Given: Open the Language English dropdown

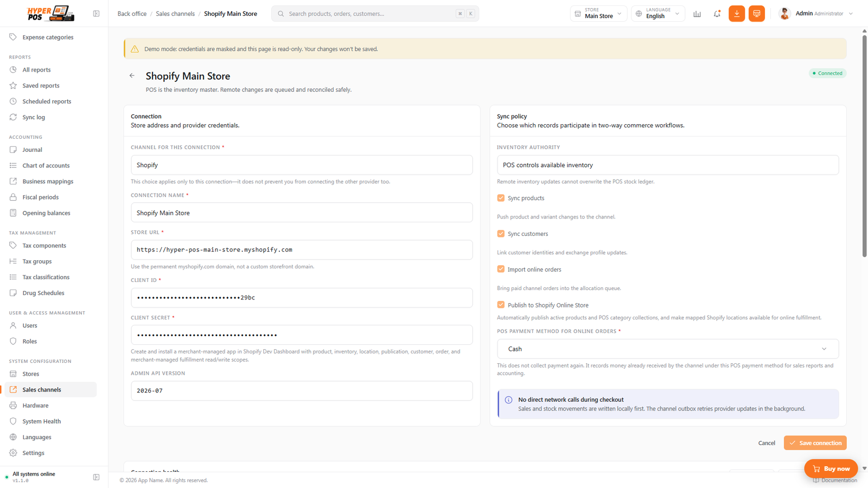Looking at the screenshot, I should click(x=658, y=14).
